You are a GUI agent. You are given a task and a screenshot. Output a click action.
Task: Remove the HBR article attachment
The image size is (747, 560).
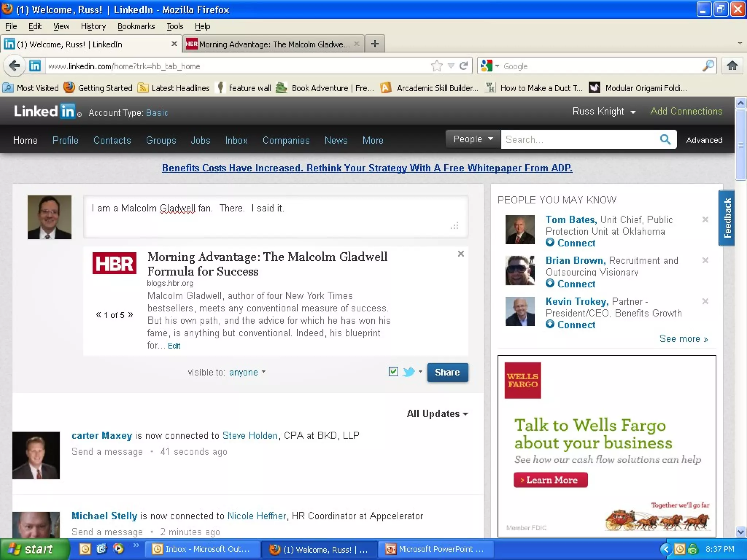[x=461, y=254]
